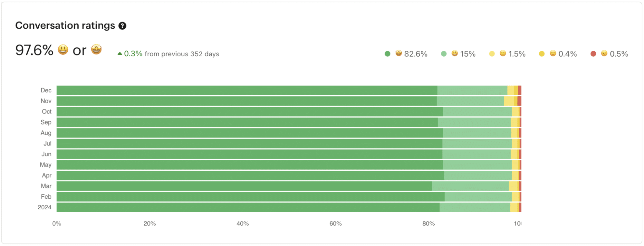
Task: Click the help icon beside Conversation ratings
Action: pos(122,26)
